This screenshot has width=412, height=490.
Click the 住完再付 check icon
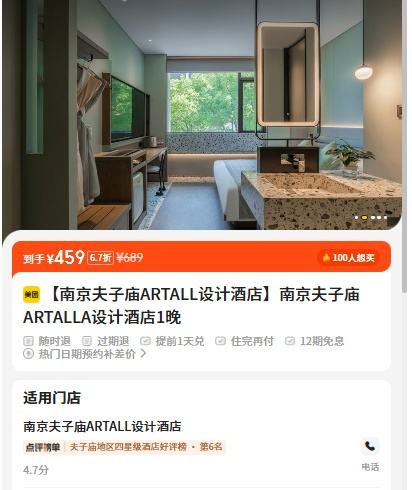pyautogui.click(x=221, y=341)
